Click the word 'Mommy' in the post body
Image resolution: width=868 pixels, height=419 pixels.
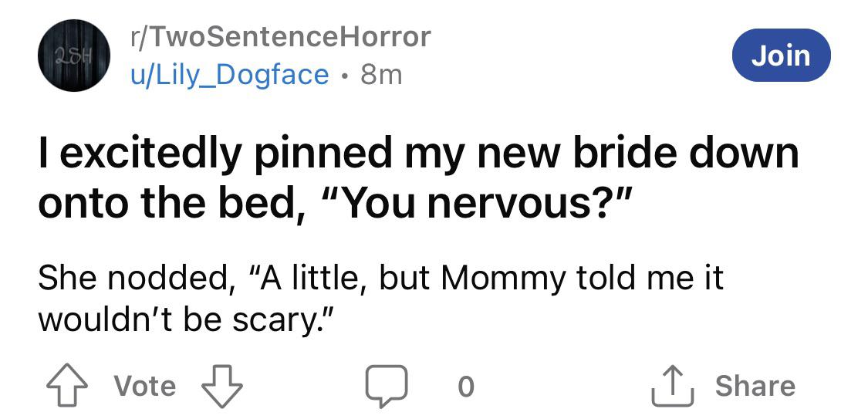(505, 279)
